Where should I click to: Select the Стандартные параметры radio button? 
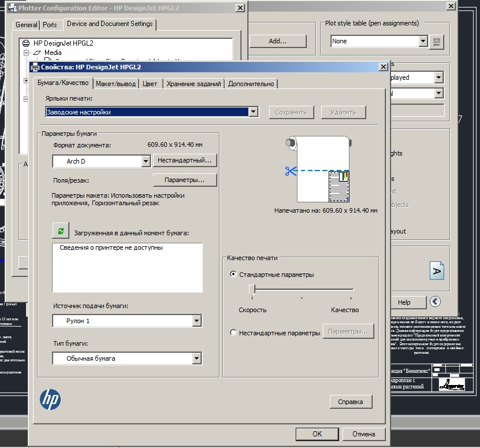(233, 274)
